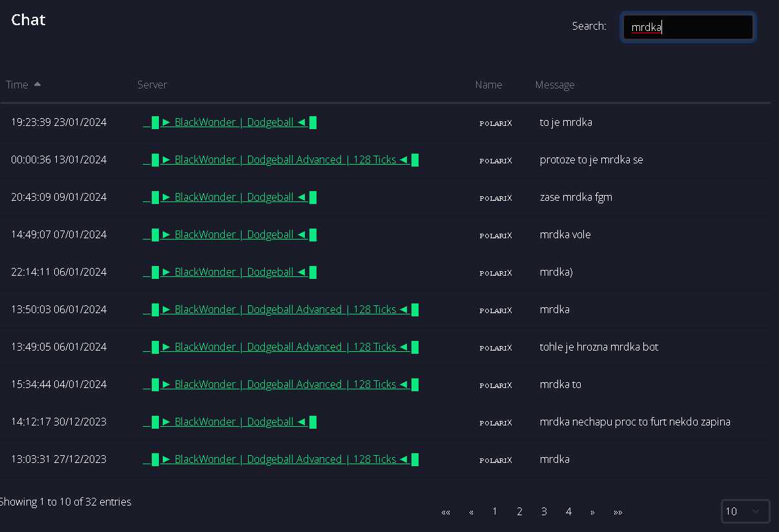Open the Dodgeball Advanced link in the 13:50:03 row
Viewport: 779px width, 532px height.
pyautogui.click(x=280, y=310)
